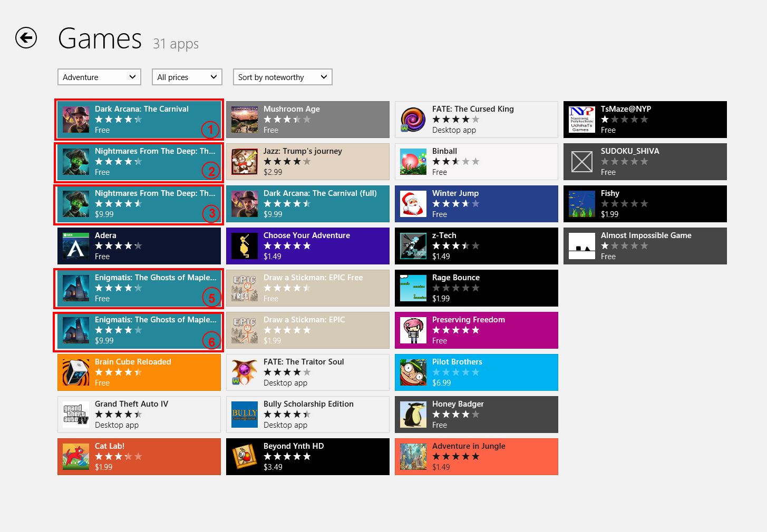Click the Cat Lab! app icon
The width and height of the screenshot is (767, 532).
(75, 457)
